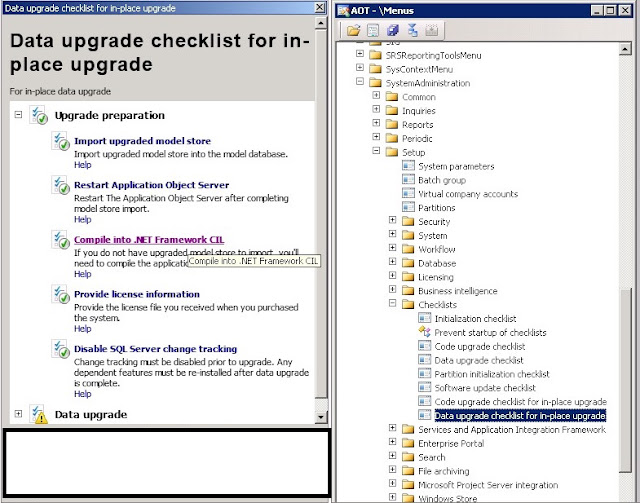Click the folder icon of the Setup node
Viewport: 640px width, 503px height.
click(392, 152)
